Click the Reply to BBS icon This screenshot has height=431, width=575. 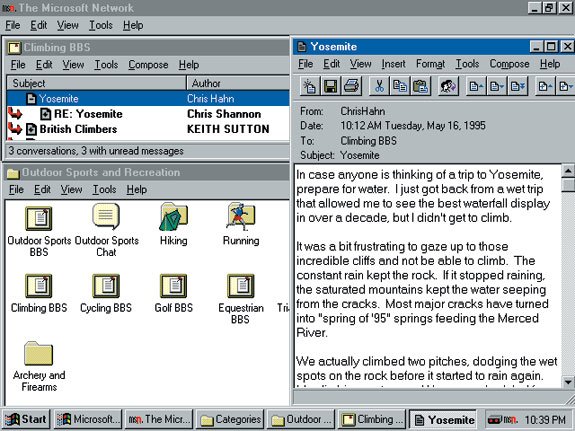click(x=448, y=87)
